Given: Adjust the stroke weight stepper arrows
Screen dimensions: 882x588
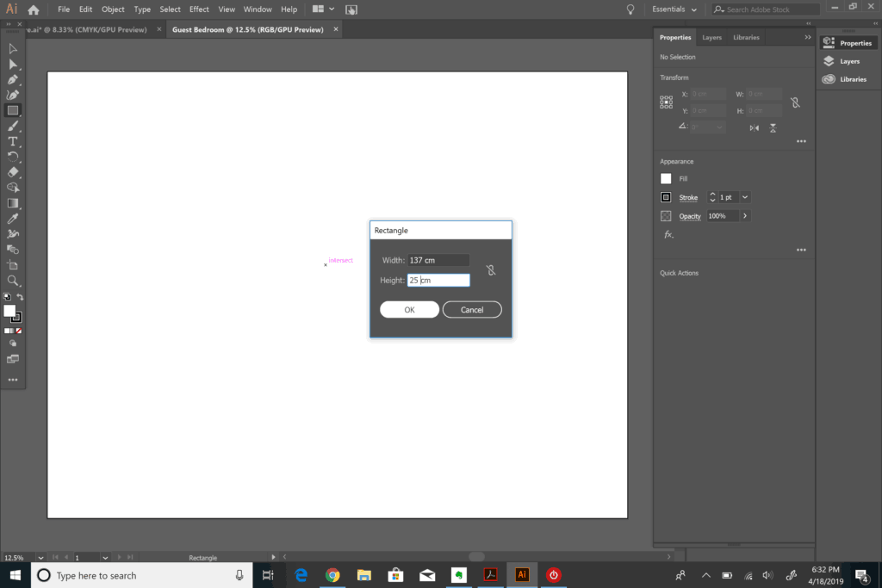Looking at the screenshot, I should coord(712,197).
